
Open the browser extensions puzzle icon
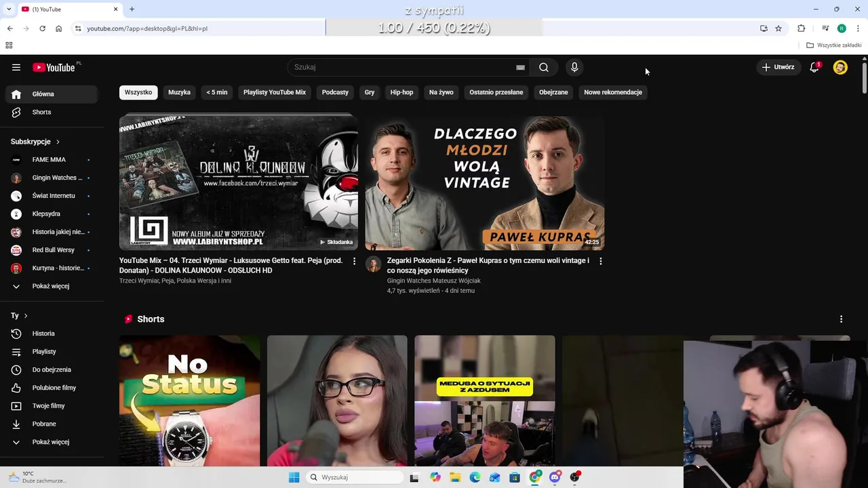(802, 28)
